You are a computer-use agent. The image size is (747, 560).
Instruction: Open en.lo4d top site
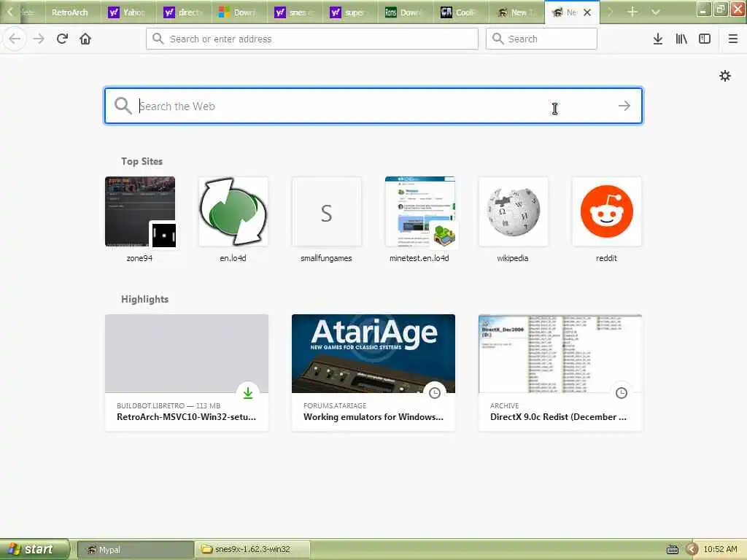(233, 219)
